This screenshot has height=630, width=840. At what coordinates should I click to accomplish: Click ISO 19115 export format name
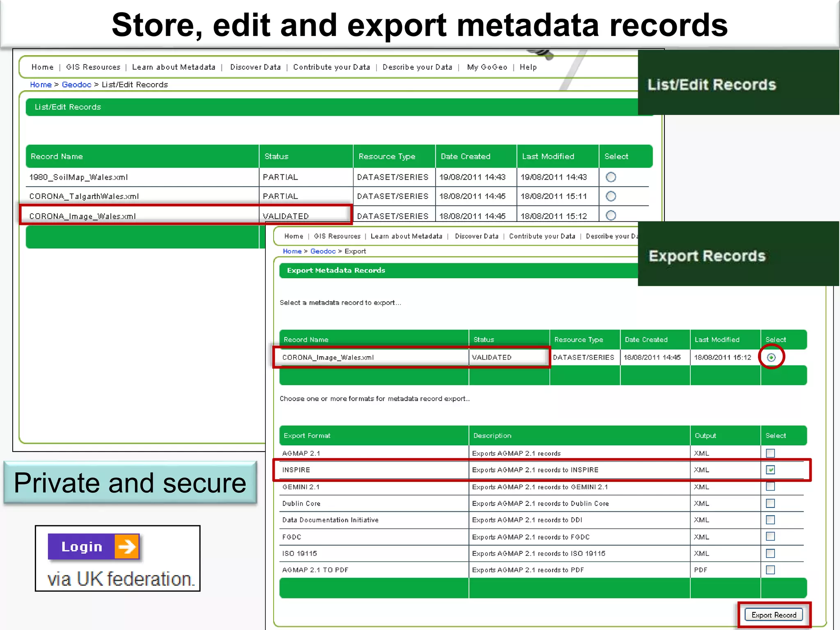(x=299, y=553)
